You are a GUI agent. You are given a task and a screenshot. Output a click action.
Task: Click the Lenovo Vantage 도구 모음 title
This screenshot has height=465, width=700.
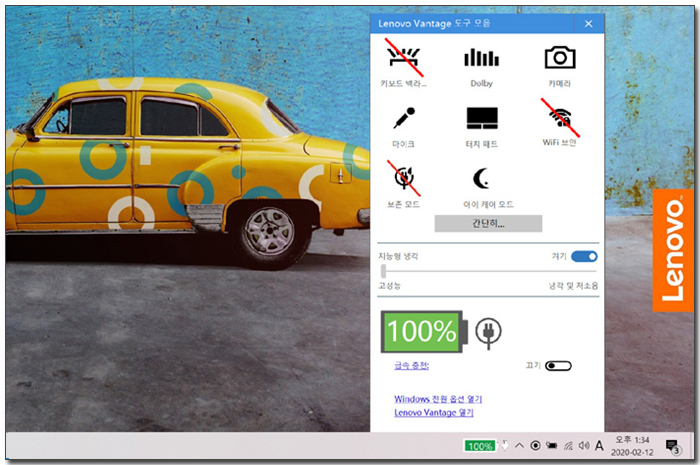pos(434,23)
